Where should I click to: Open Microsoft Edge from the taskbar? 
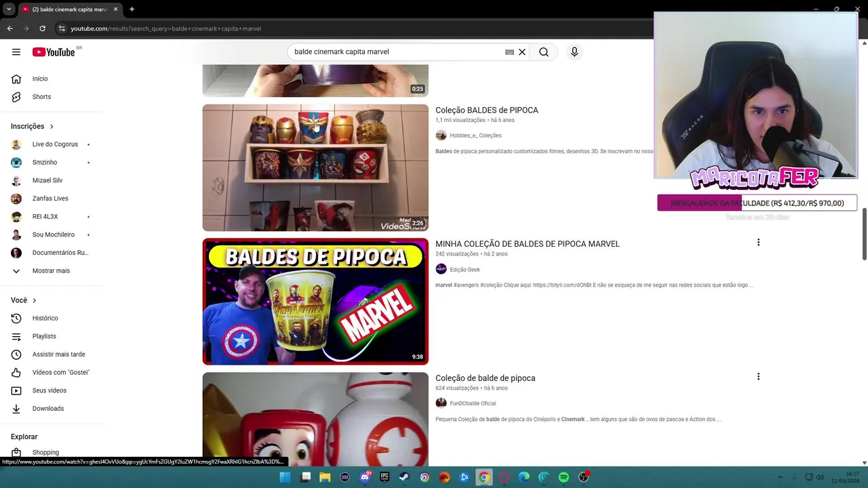(x=524, y=477)
